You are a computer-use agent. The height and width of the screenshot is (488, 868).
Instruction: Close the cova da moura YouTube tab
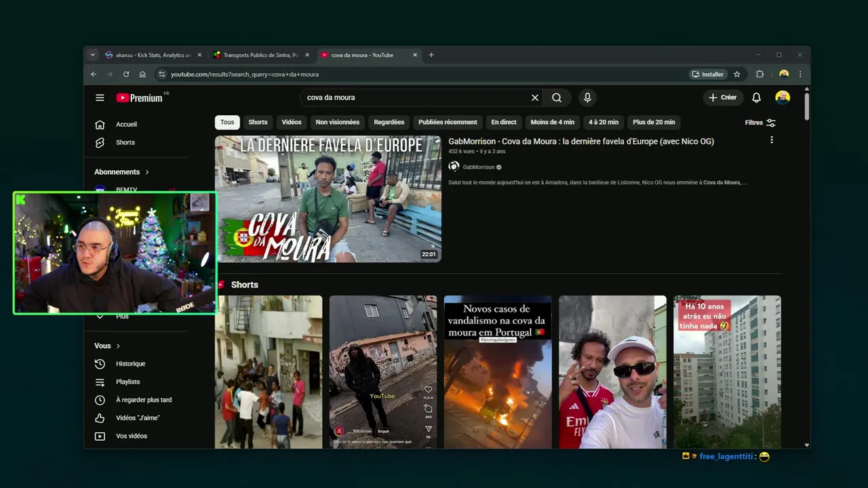tap(415, 55)
